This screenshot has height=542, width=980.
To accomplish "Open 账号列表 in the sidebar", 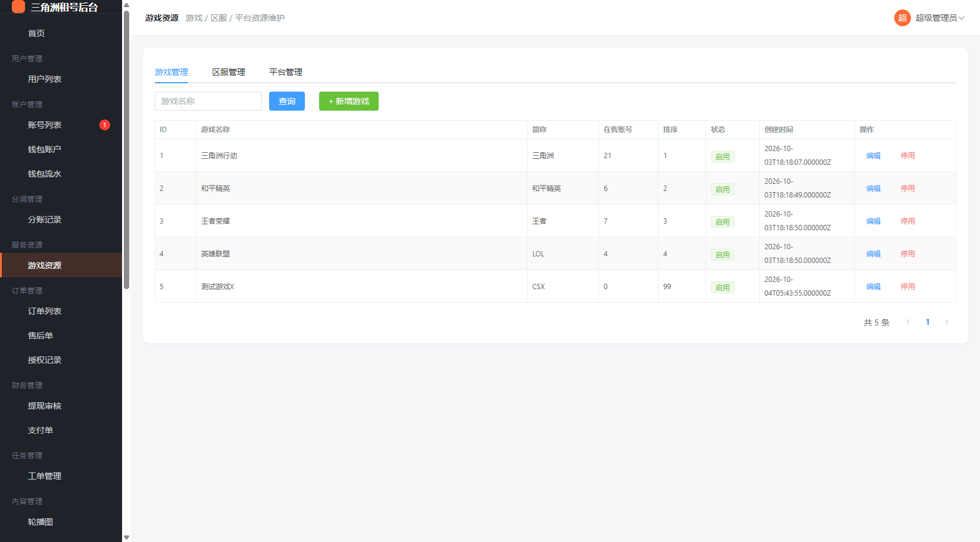I will (x=61, y=125).
